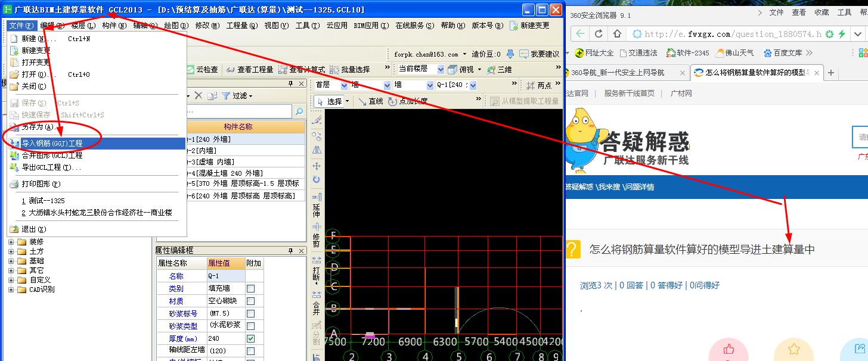Expand the 基础 tree folder
Image resolution: width=868 pixels, height=361 pixels.
(11, 261)
